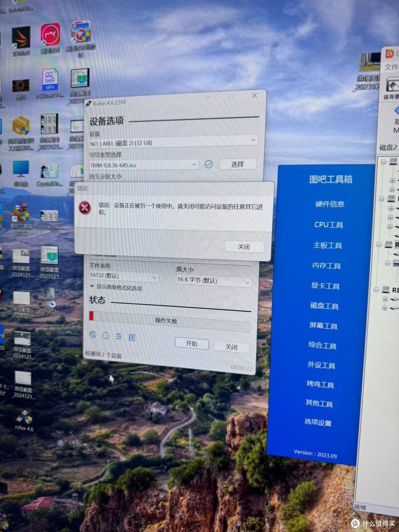This screenshot has height=532, width=399.
Task: Click 关闭 next to the 开始 button
Action: (231, 347)
